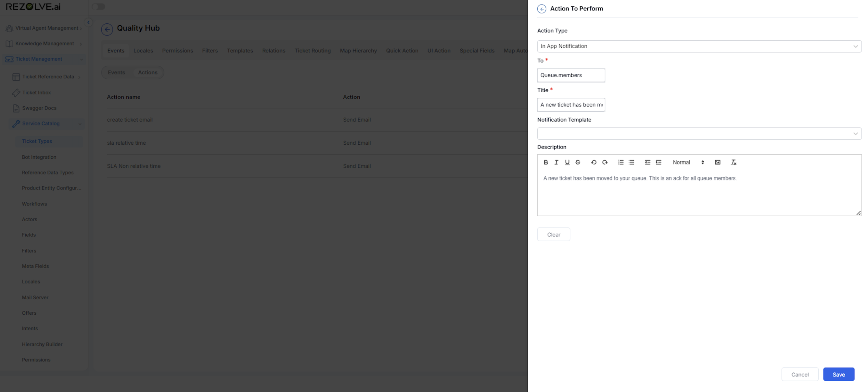Apply strikethrough formatting

click(x=578, y=162)
